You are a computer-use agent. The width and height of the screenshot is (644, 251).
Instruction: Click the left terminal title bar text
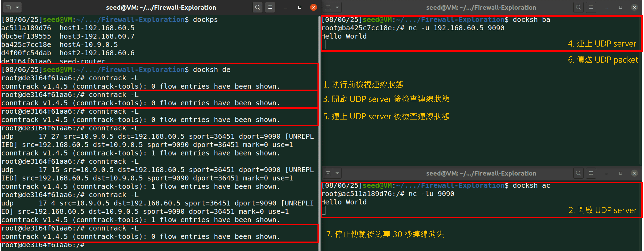161,7
